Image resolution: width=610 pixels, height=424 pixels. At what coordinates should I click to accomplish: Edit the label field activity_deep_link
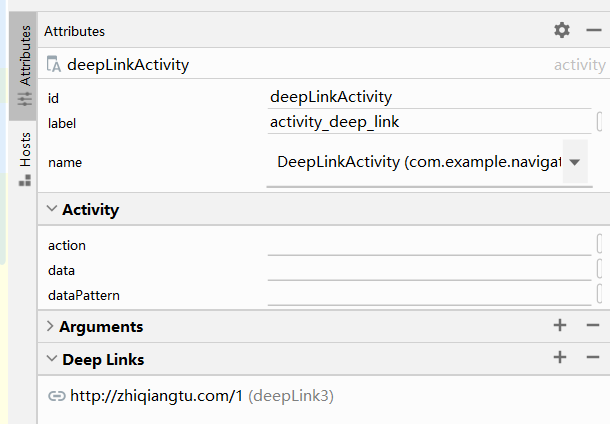[x=430, y=123]
